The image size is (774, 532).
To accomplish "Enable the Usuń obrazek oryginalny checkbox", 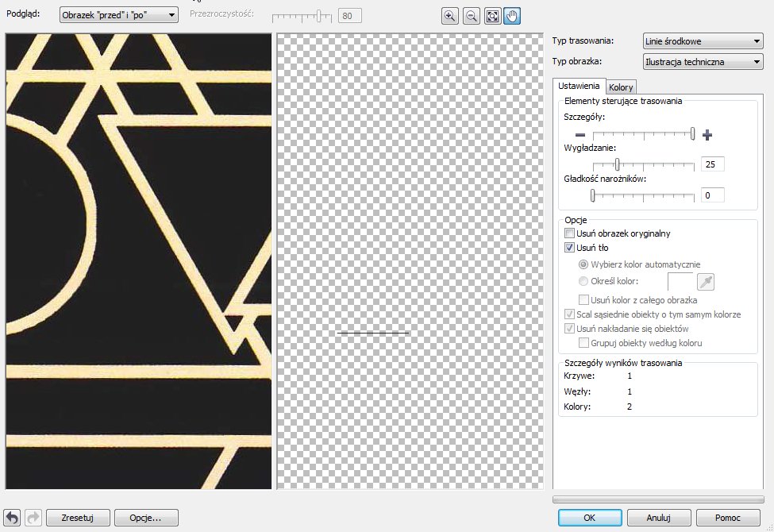I will coord(569,233).
